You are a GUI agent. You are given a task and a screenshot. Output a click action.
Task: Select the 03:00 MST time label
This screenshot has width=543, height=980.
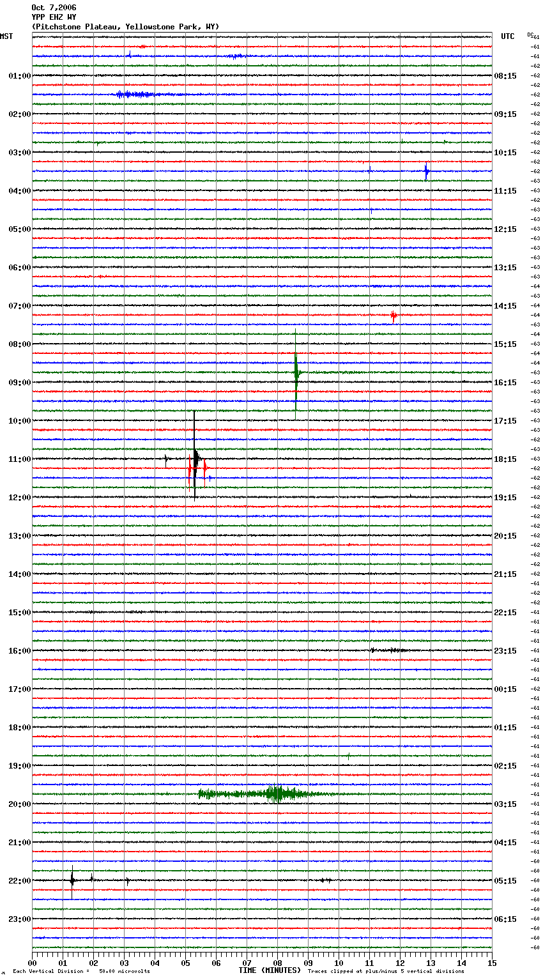click(19, 153)
